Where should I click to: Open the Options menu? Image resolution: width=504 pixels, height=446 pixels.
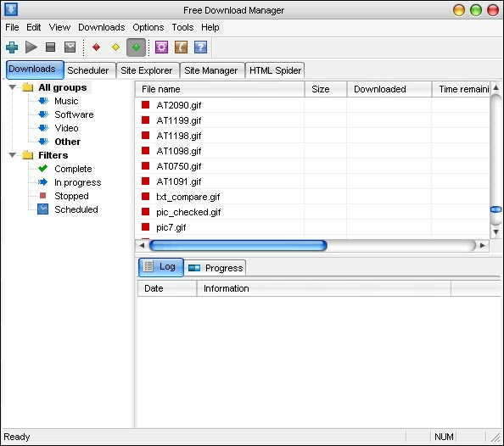tap(148, 27)
